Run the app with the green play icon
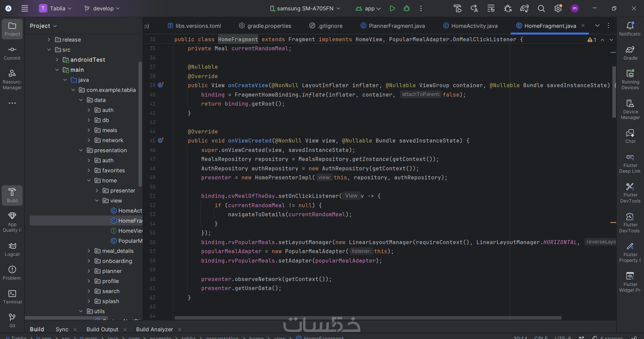 tap(392, 8)
